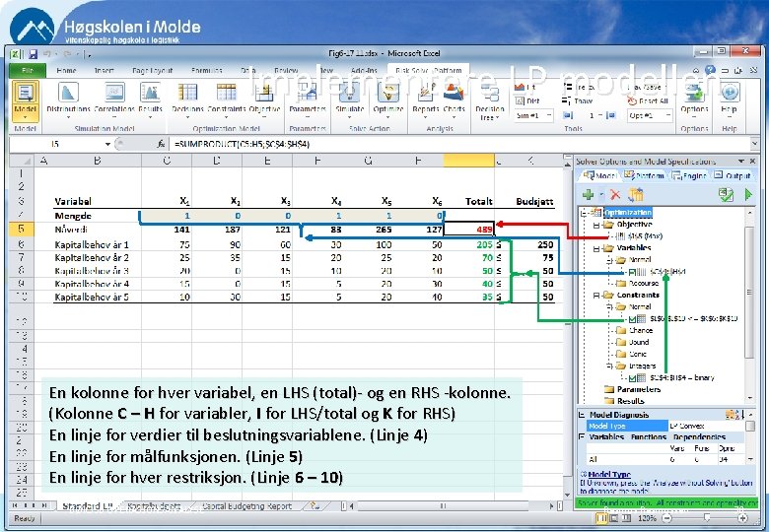Click Reset All in Tools group
The image size is (769, 532).
[648, 100]
